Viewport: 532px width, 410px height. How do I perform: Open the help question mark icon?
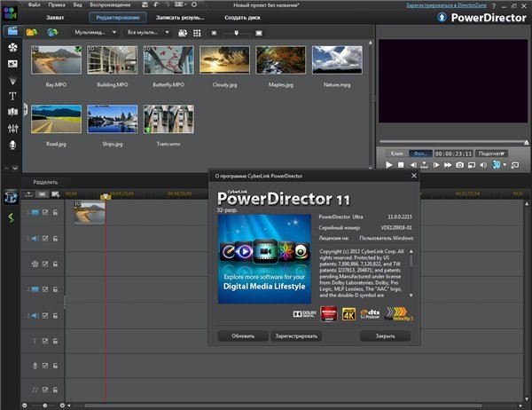pos(494,6)
